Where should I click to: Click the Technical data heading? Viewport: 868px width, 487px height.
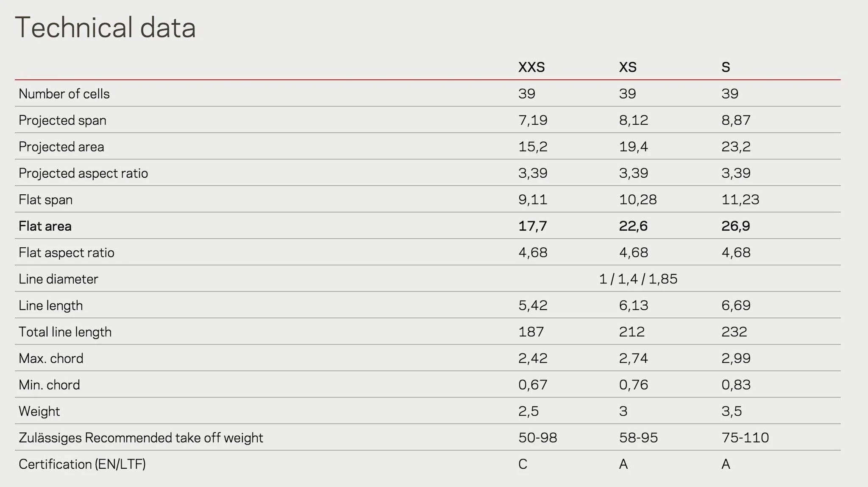105,28
